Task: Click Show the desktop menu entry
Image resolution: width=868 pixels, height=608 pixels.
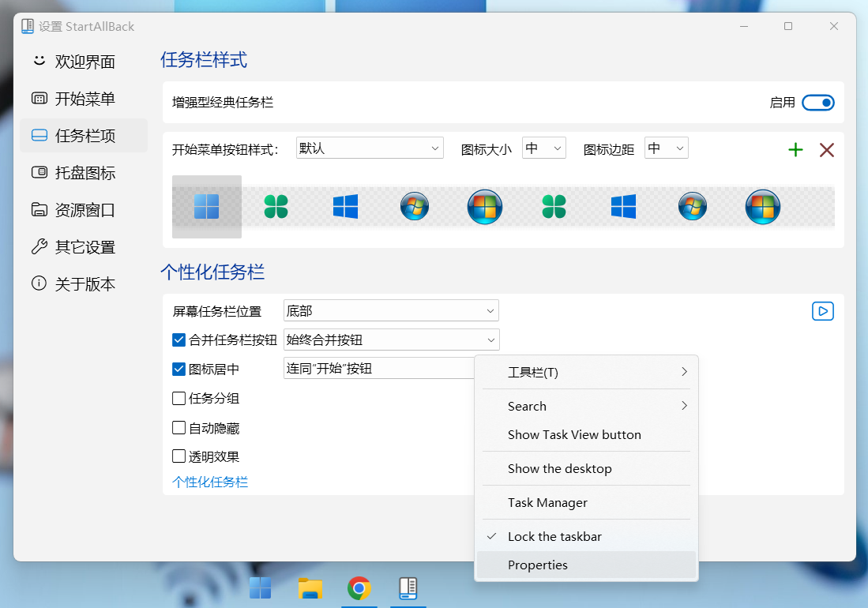Action: point(586,468)
